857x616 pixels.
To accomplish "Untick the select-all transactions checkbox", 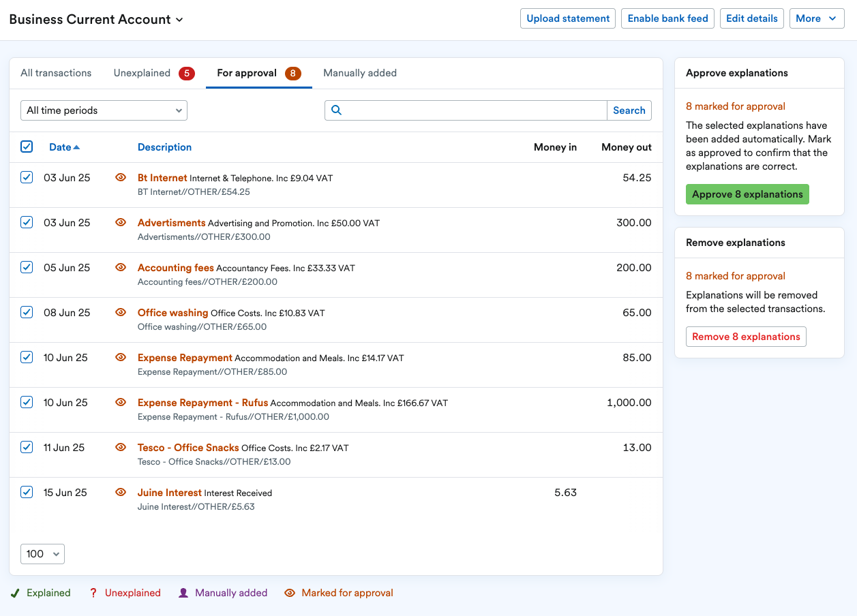I will pyautogui.click(x=26, y=147).
